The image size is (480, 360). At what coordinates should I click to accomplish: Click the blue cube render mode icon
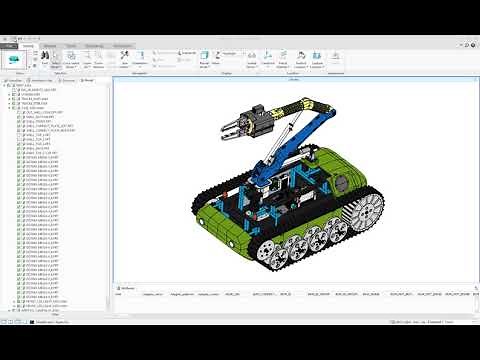coord(204,55)
